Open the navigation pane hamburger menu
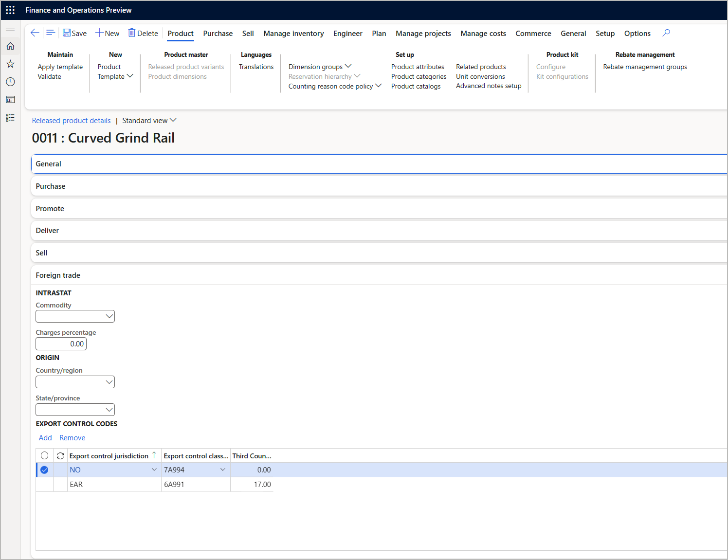The width and height of the screenshot is (728, 560). [x=10, y=29]
